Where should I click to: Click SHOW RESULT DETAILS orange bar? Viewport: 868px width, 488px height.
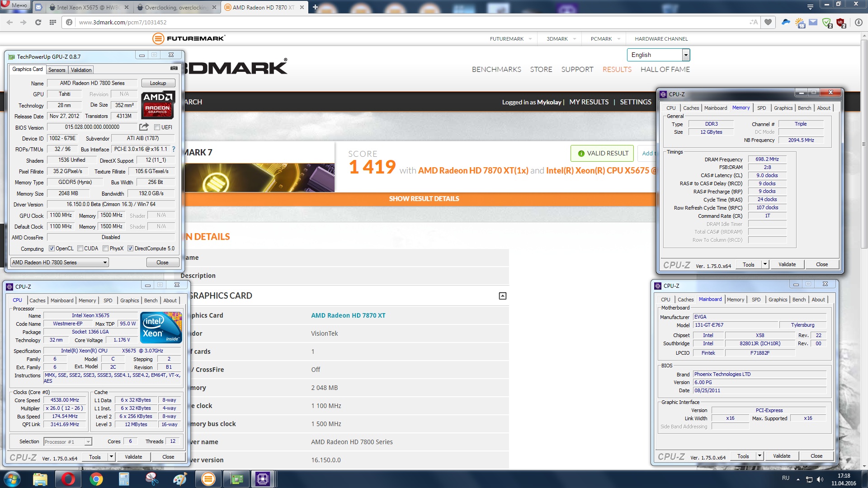click(x=424, y=198)
